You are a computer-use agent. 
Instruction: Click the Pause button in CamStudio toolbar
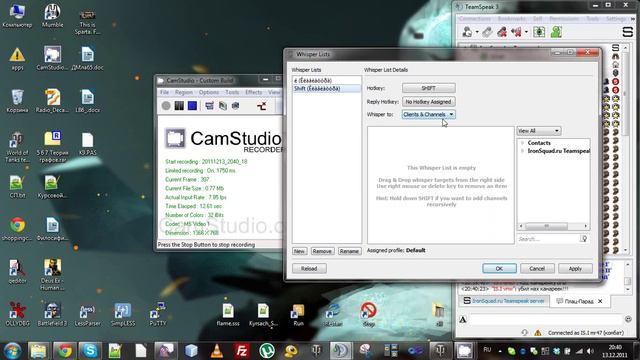(x=179, y=106)
